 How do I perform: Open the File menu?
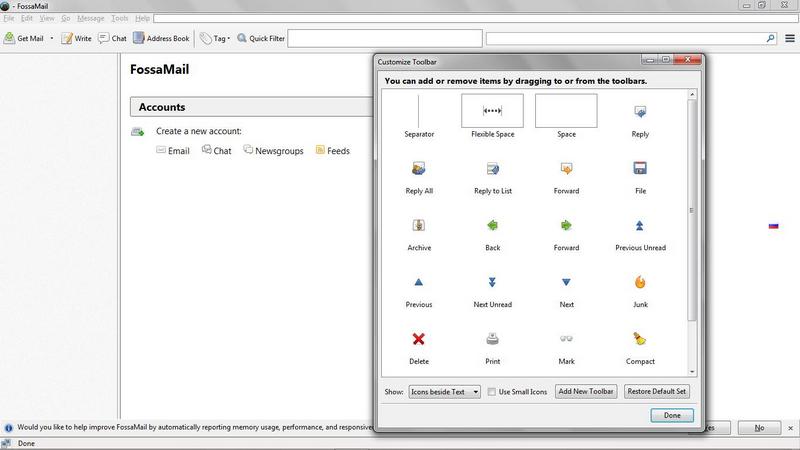[9, 18]
